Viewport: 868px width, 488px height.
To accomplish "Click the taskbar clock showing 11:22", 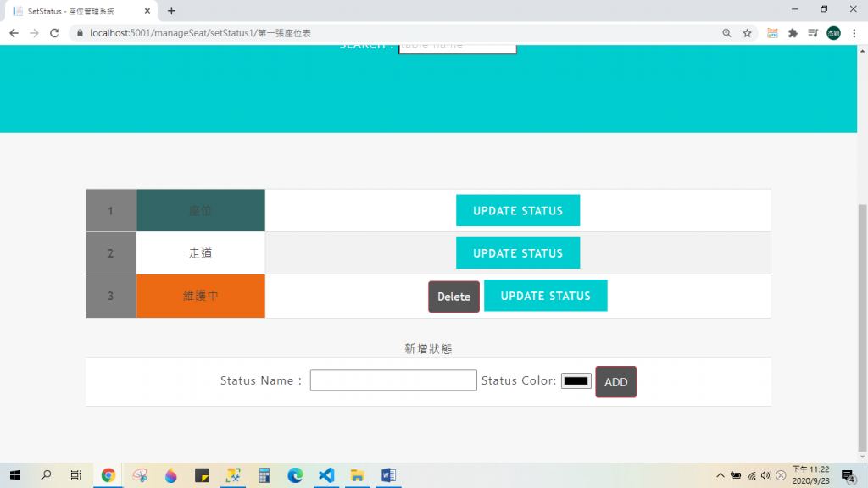I will click(x=811, y=475).
